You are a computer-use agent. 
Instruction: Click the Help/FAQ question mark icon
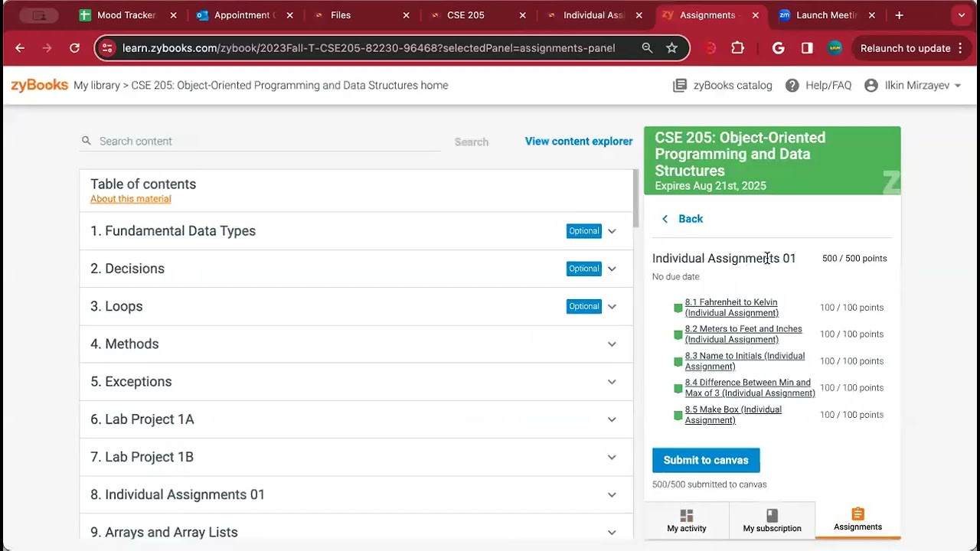pyautogui.click(x=792, y=86)
